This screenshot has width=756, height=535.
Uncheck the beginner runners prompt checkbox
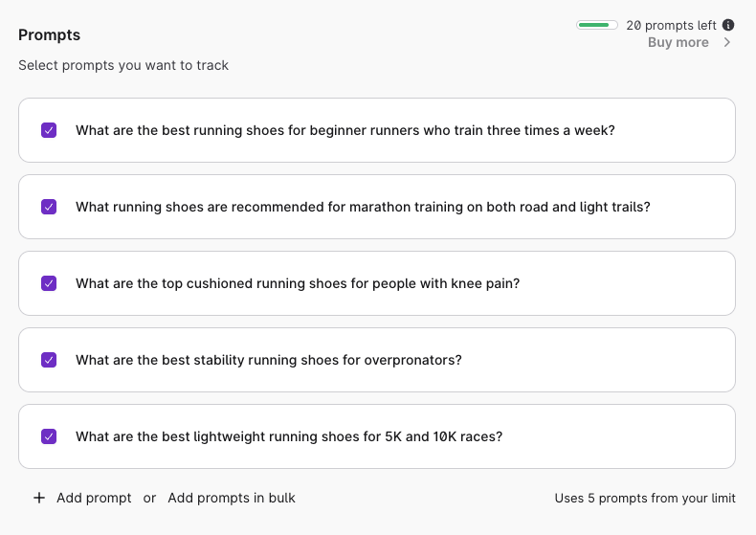[x=49, y=130]
